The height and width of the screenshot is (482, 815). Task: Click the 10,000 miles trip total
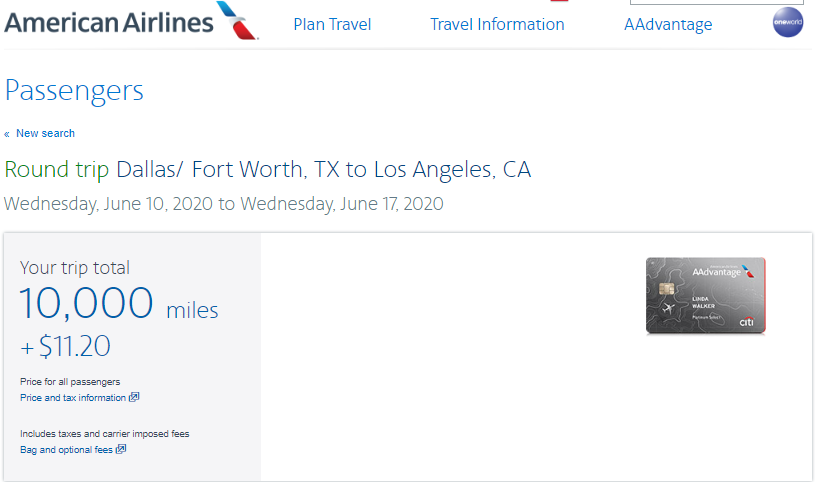pyautogui.click(x=119, y=303)
